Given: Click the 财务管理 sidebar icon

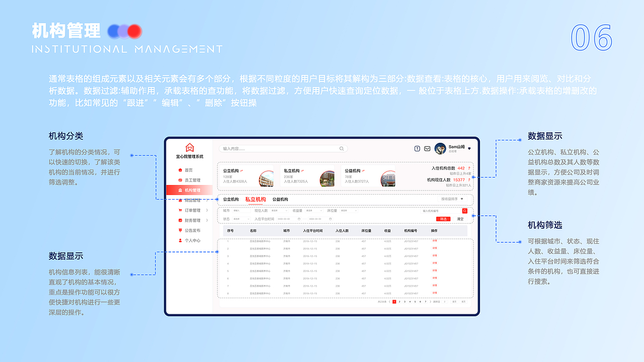Looking at the screenshot, I should point(180,221).
